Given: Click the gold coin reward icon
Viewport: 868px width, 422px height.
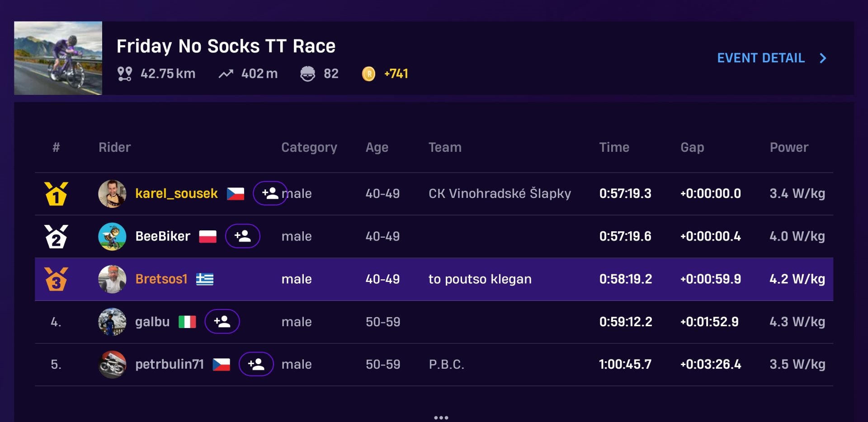Looking at the screenshot, I should [x=368, y=74].
